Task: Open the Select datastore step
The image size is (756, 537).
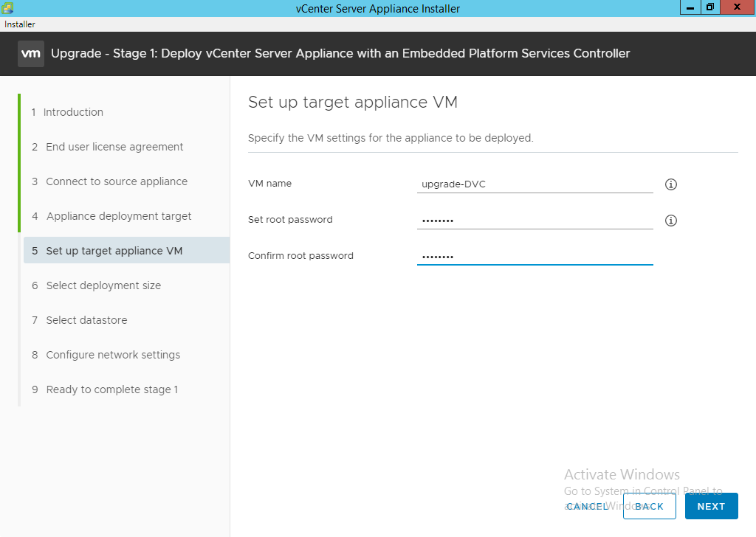Action: pos(80,320)
